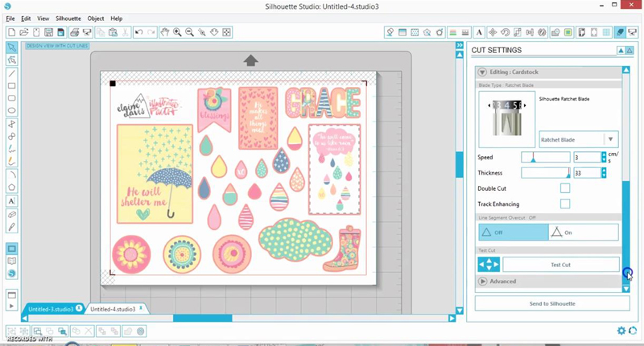Adjust the Thickness value stepper

(604, 173)
